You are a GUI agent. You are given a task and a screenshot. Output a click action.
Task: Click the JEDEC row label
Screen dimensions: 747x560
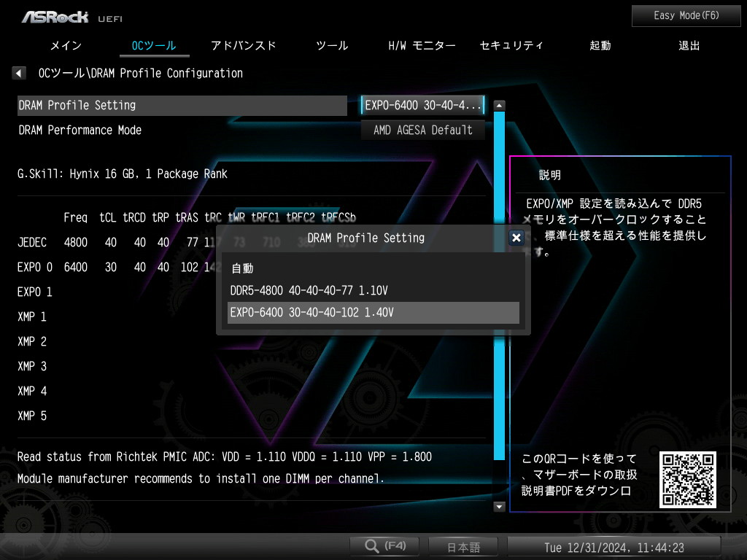32,242
